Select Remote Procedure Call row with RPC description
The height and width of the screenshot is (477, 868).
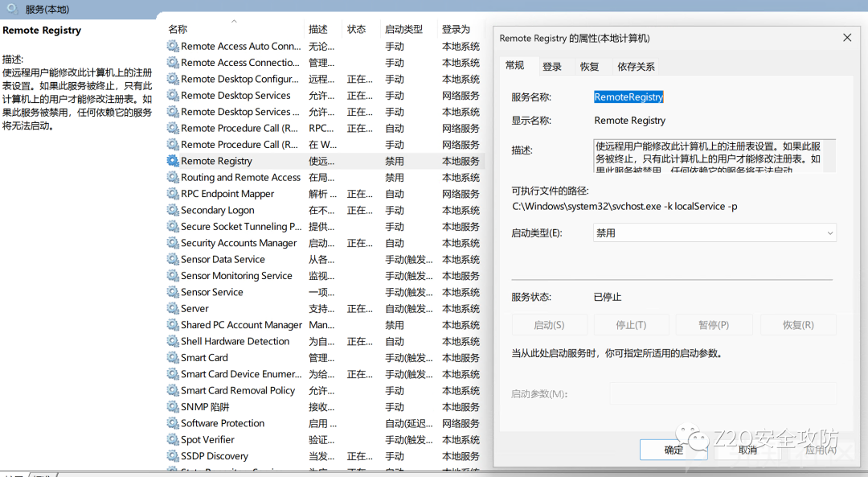click(325, 128)
